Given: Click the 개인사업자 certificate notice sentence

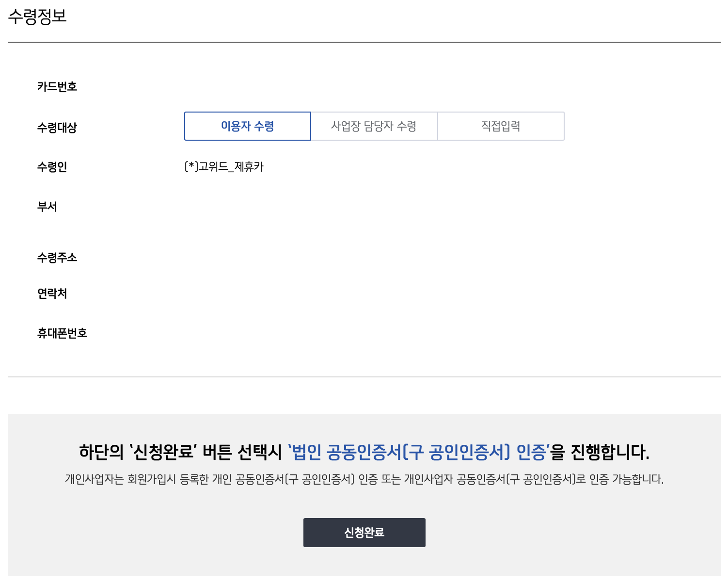Looking at the screenshot, I should pyautogui.click(x=364, y=480).
